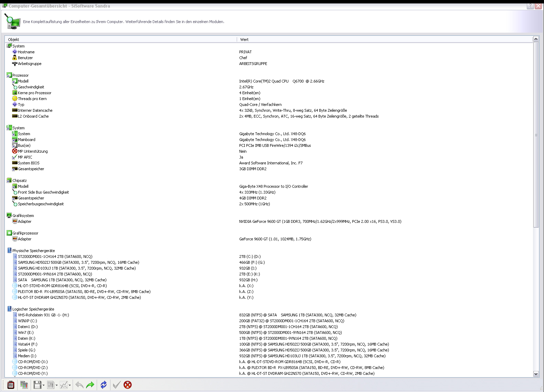Open the report icon dropdown arrow
Screen dimensions: 544x392
click(56, 385)
